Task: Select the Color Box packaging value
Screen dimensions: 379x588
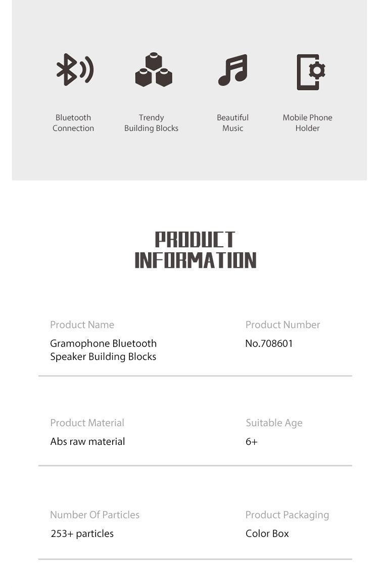Action: click(x=267, y=533)
